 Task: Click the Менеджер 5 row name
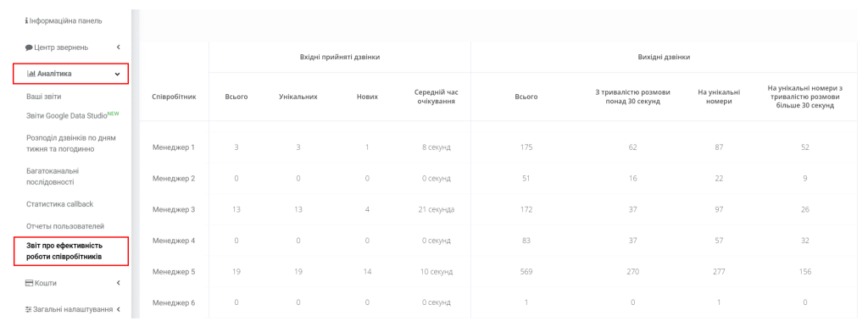pos(174,272)
